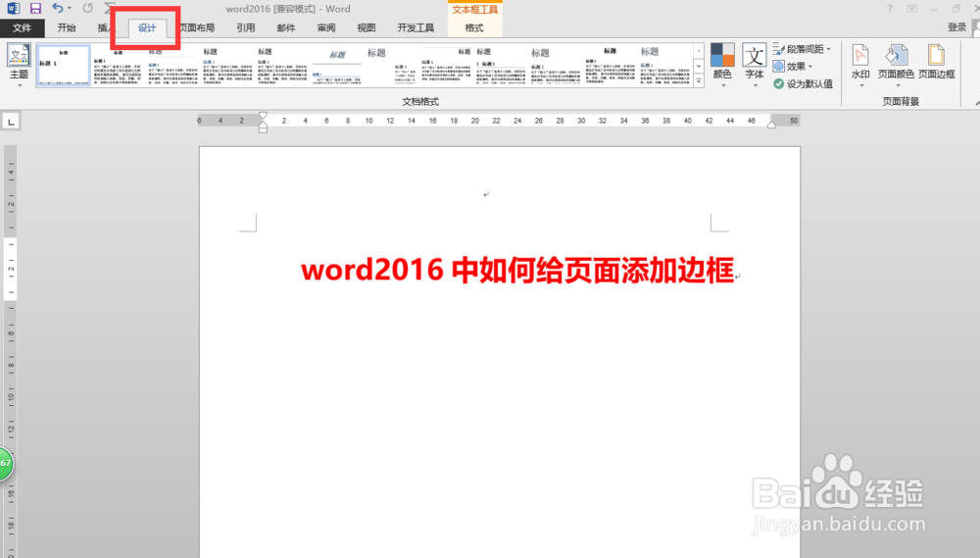Click the 文档格式 group label
Image resolution: width=980 pixels, height=558 pixels.
coord(420,101)
